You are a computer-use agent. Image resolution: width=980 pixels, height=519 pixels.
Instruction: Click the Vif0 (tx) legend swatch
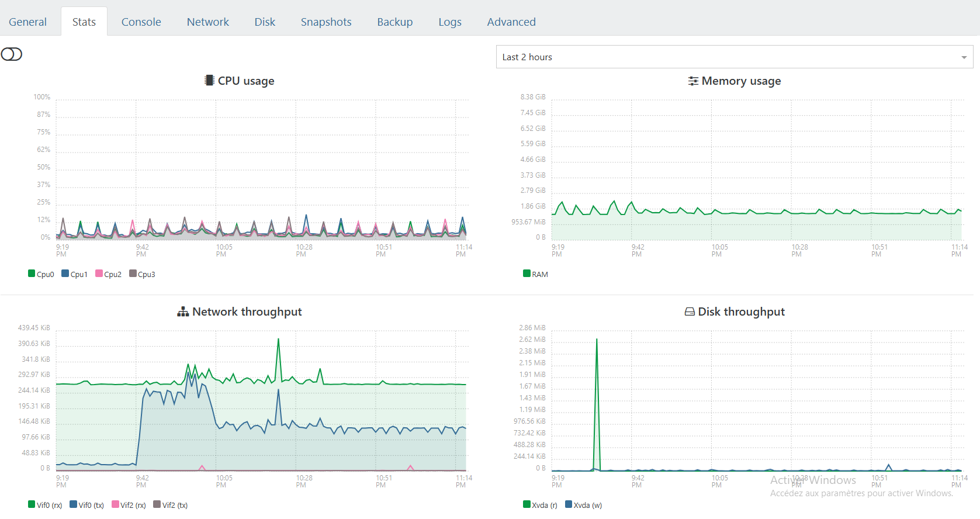[74, 504]
